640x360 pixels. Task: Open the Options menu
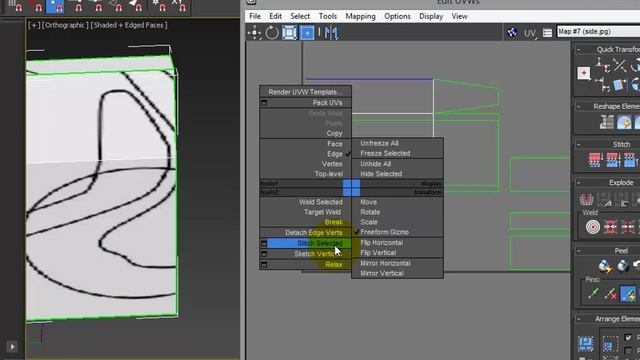397,16
